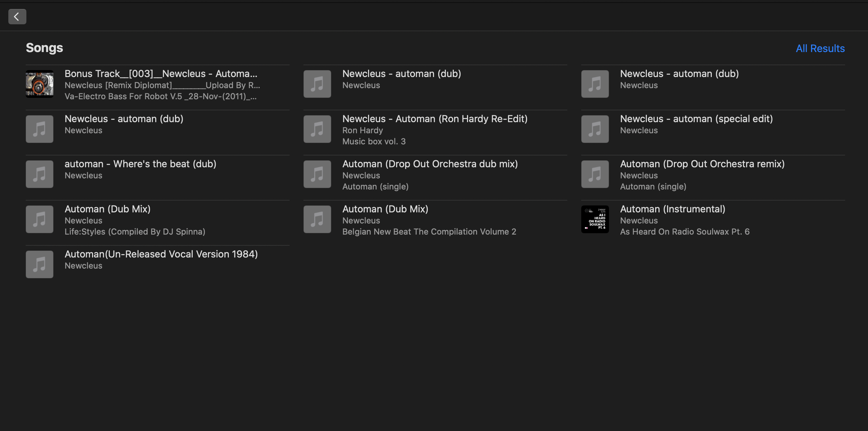Select Newcleus artist under Un-Released Vocal Version
The image size is (868, 431).
click(x=83, y=266)
